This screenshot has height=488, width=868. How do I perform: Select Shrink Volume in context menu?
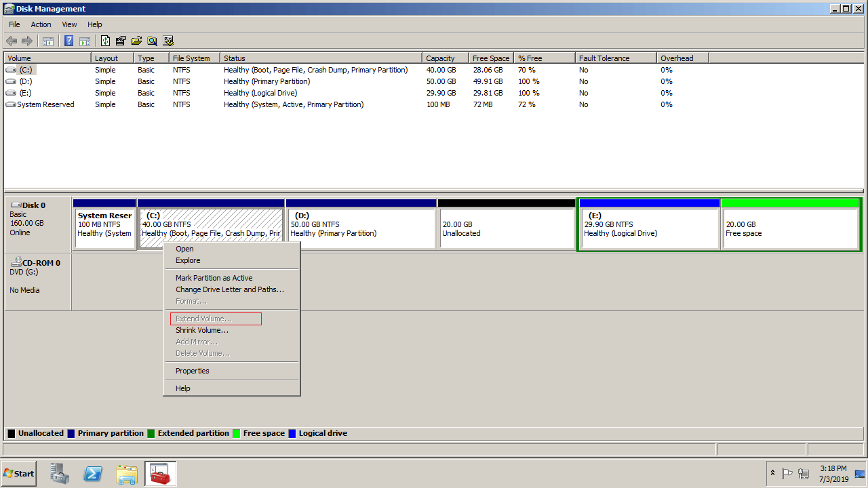tap(202, 330)
